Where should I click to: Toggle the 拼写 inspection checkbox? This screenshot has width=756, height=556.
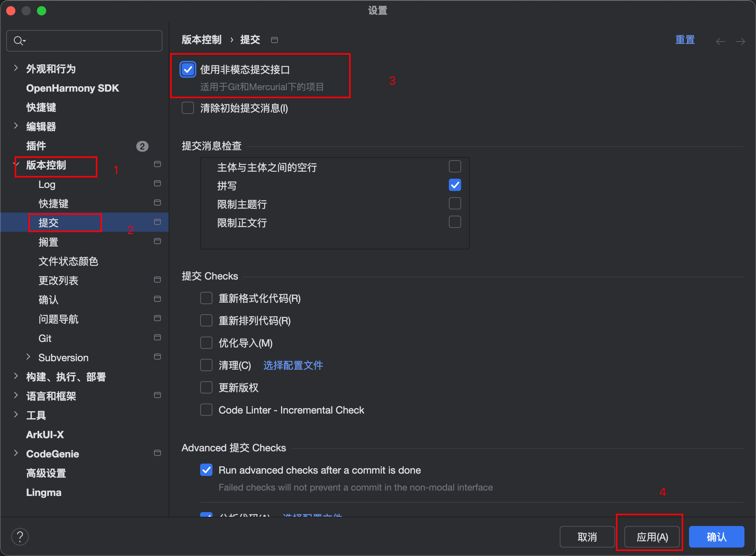coord(455,185)
